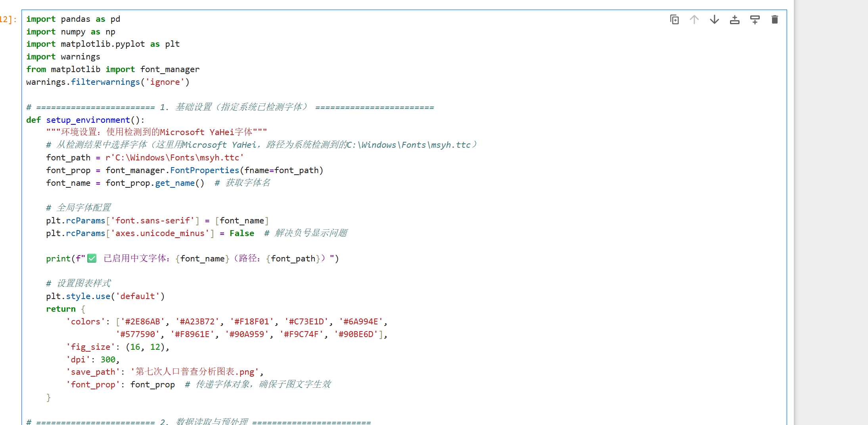Click the rcParams 'font.sans-serif' line
The image size is (868, 425).
[x=157, y=221]
